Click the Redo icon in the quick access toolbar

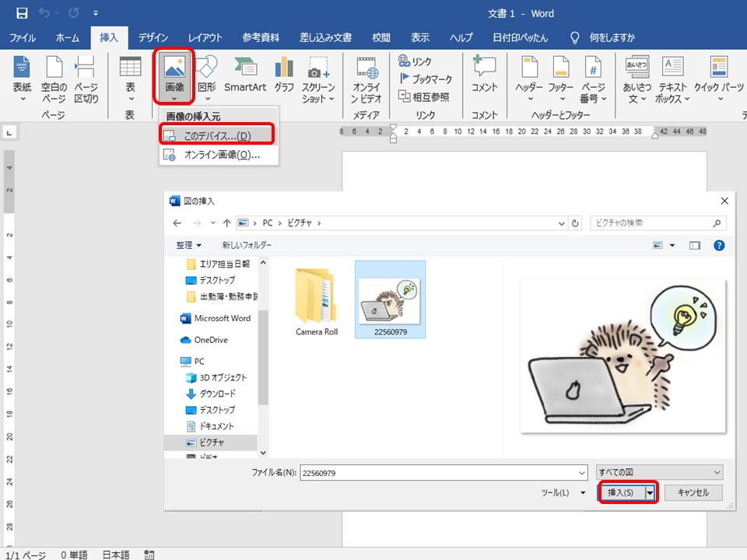coord(74,13)
